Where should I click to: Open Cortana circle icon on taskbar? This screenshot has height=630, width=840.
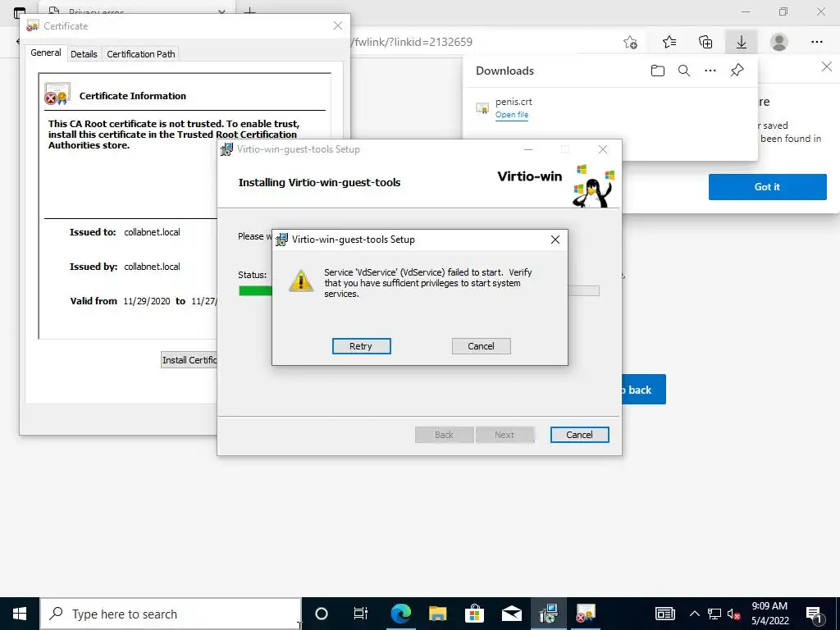click(x=321, y=614)
